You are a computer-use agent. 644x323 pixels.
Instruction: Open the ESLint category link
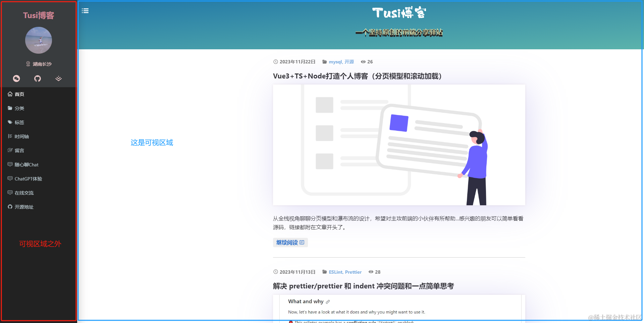coord(336,272)
